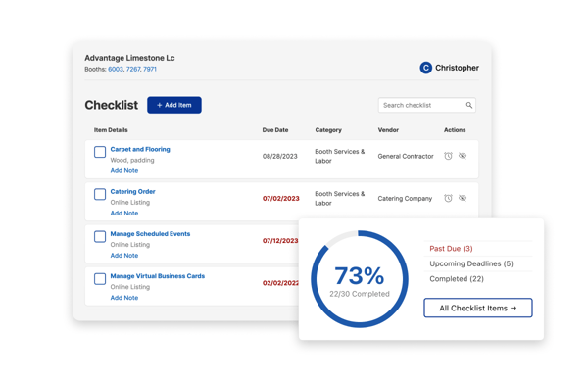Click the overdue 07/12/2023 date
This screenshot has height=382, width=588.
point(280,241)
